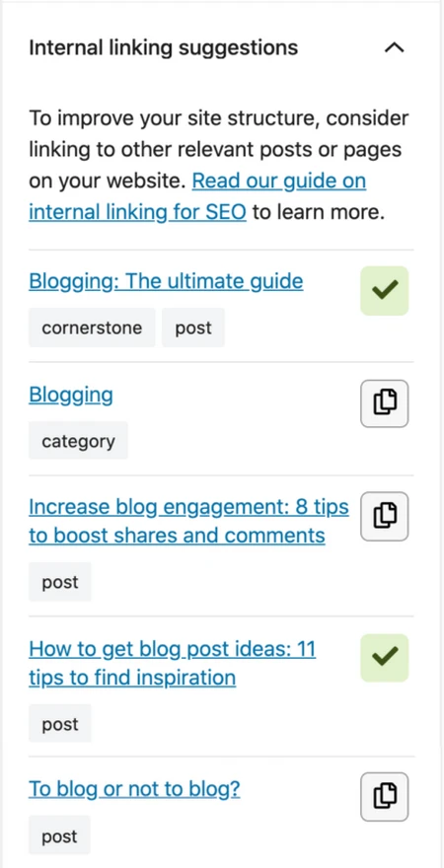
Task: Click the internal linking for SEO link text
Action: point(137,213)
